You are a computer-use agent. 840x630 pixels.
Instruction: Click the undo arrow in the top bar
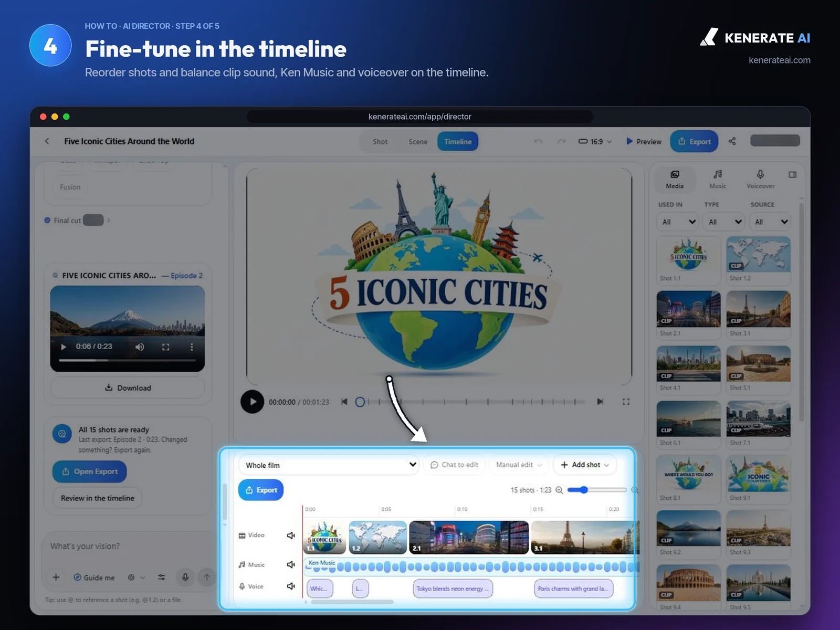point(538,142)
